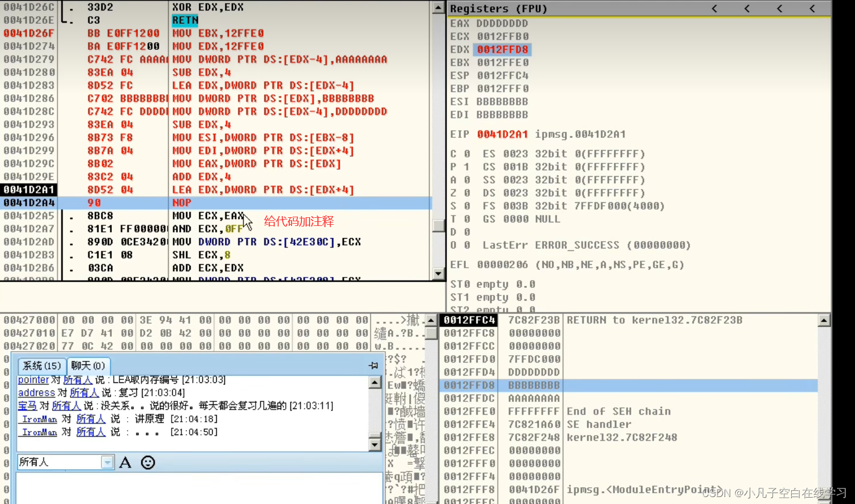Click the first left-arrow in Registers header
The width and height of the screenshot is (855, 504).
[714, 9]
